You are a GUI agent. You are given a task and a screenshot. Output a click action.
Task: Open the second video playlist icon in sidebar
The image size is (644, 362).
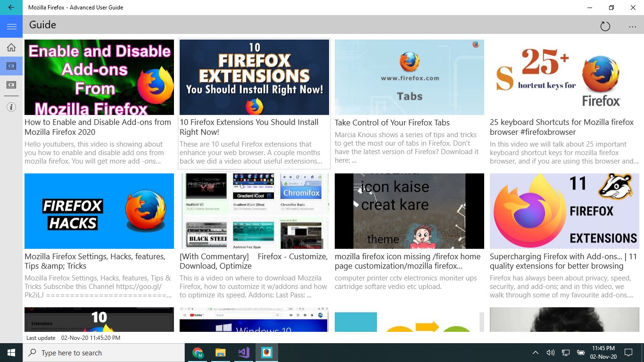pos(11,85)
